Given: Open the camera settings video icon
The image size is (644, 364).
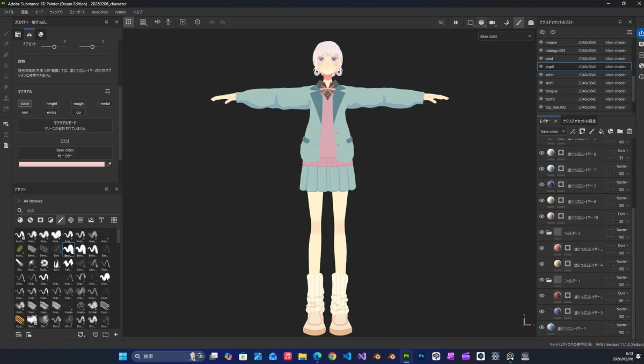Looking at the screenshot, I should (493, 23).
